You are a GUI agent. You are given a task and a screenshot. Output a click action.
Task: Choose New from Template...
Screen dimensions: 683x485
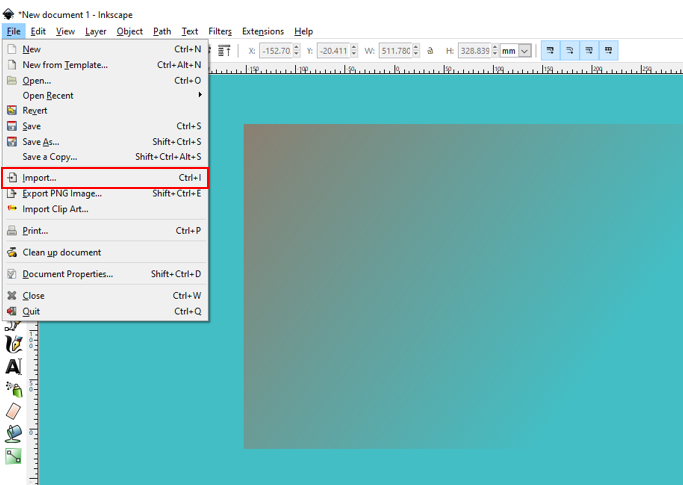point(105,65)
